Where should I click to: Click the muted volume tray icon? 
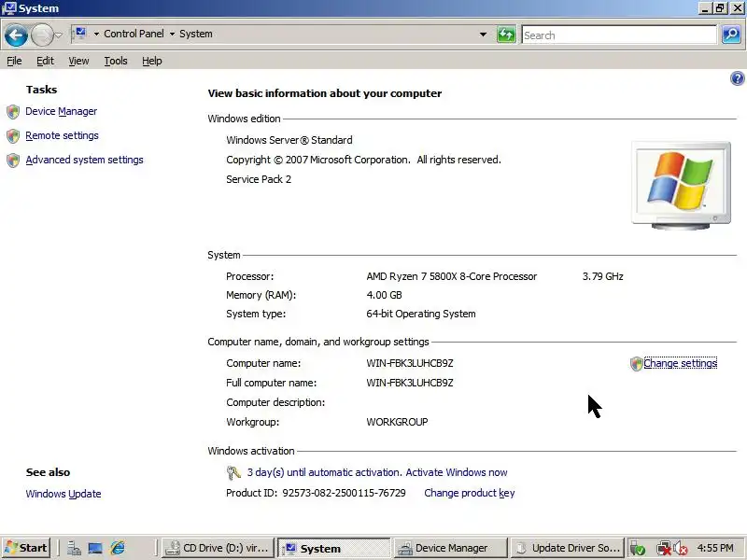(681, 549)
